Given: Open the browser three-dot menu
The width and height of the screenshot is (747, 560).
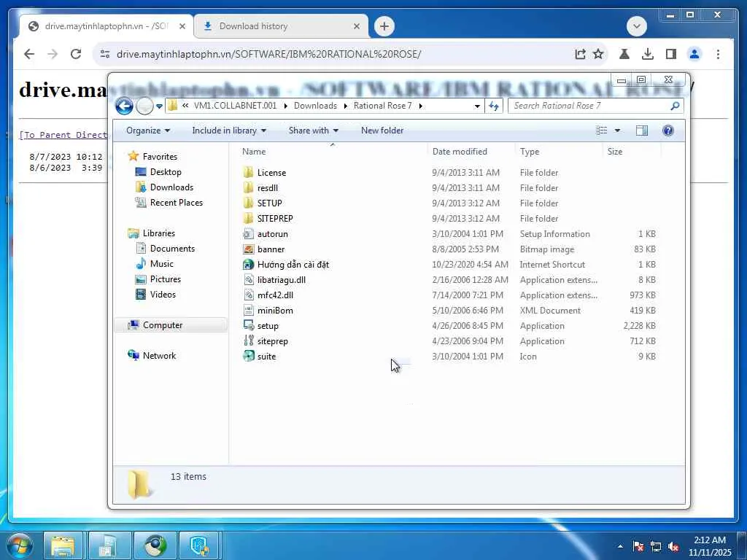Looking at the screenshot, I should point(718,54).
